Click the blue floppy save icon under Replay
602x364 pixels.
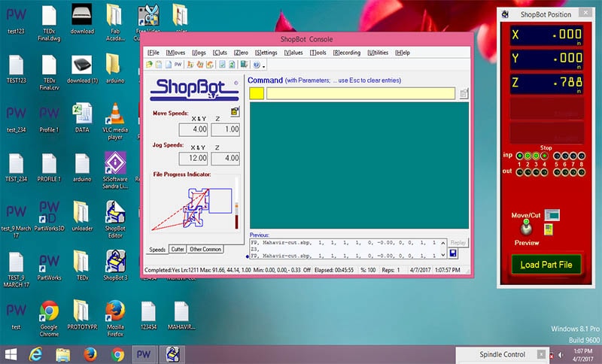coord(453,253)
